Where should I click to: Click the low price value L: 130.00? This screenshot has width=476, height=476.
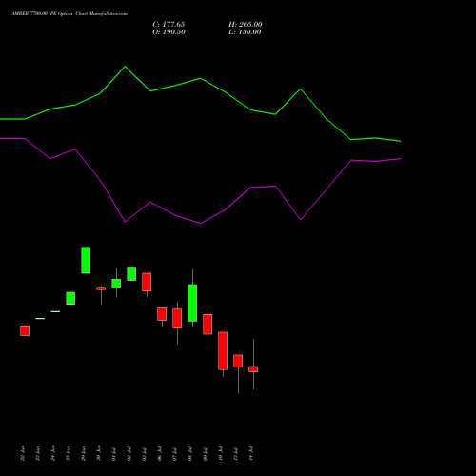tap(245, 32)
